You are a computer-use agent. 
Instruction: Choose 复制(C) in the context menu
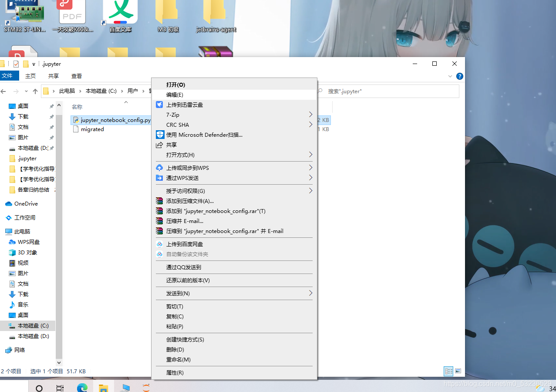tap(234, 316)
